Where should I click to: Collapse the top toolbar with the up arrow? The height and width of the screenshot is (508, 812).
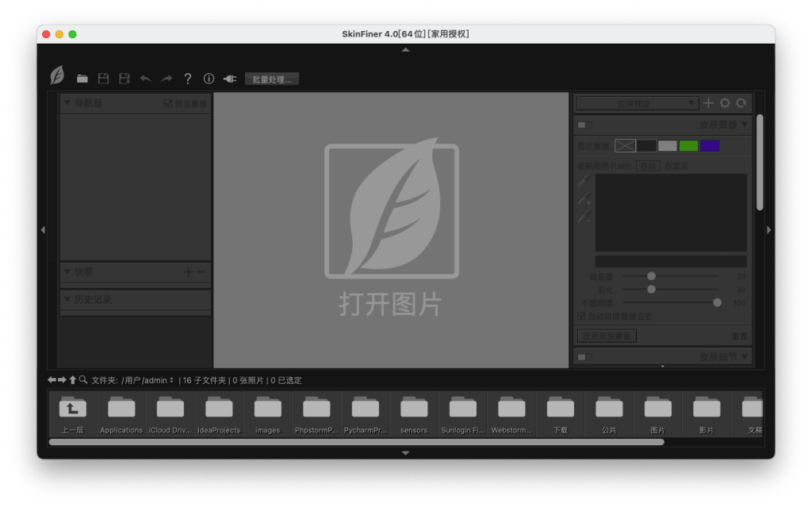tap(406, 50)
